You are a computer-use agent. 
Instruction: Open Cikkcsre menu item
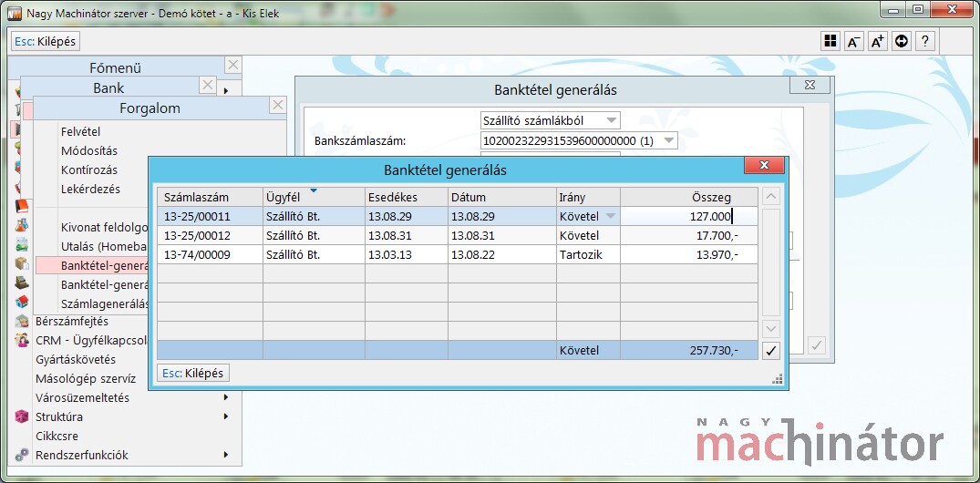57,437
